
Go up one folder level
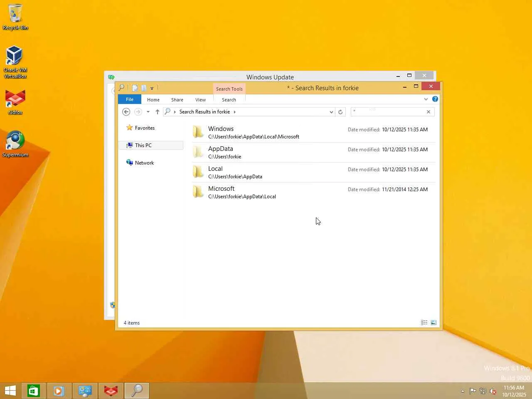[158, 112]
